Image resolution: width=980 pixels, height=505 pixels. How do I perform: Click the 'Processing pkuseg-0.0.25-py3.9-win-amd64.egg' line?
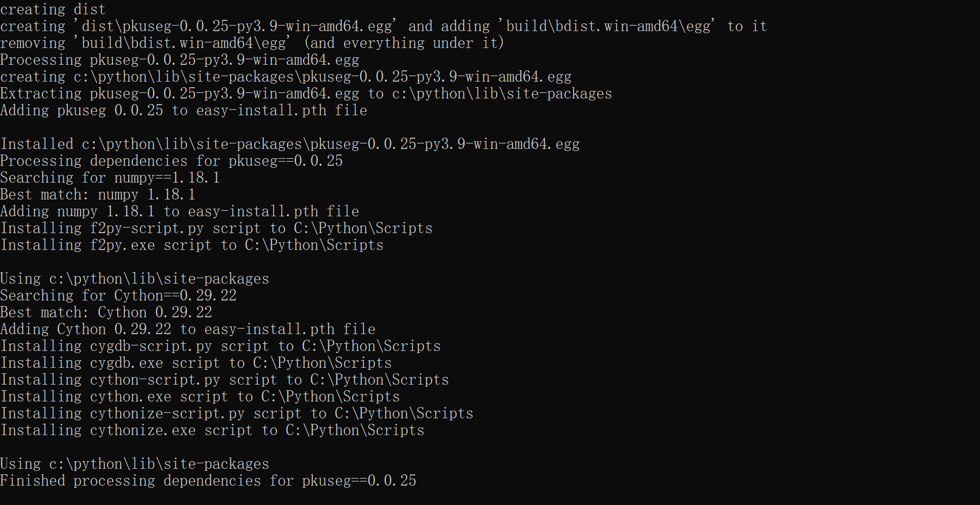point(180,60)
